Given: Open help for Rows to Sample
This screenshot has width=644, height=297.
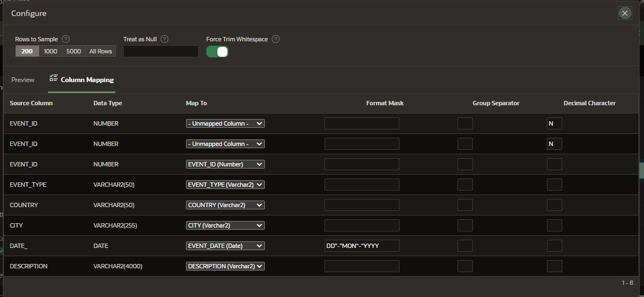Looking at the screenshot, I should point(65,39).
